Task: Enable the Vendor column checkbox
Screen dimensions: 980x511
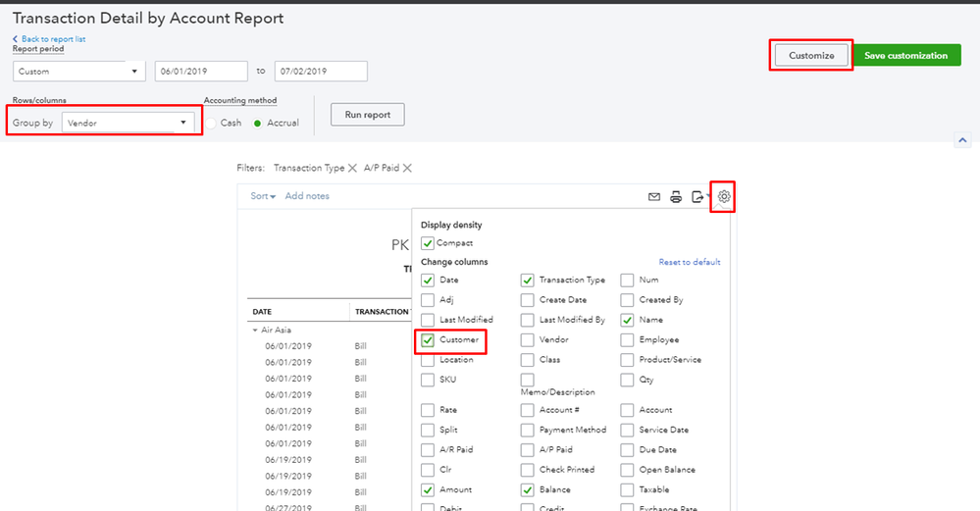Action: [x=528, y=340]
